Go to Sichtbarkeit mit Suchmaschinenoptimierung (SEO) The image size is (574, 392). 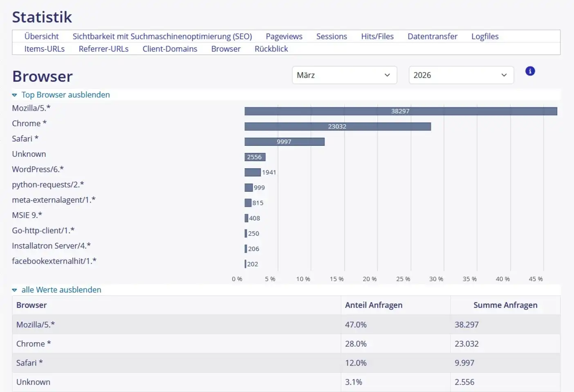(162, 36)
